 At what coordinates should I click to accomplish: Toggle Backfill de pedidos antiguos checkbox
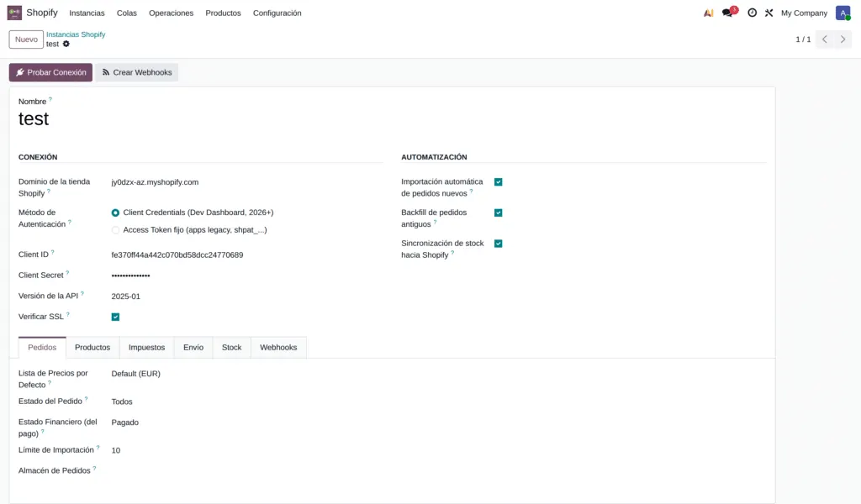498,213
